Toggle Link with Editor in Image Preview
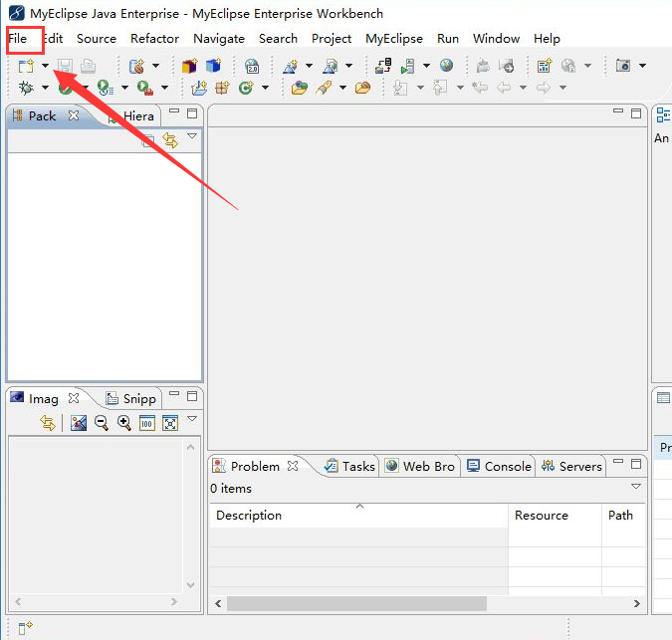Screen dimensions: 672x640 tap(48, 423)
